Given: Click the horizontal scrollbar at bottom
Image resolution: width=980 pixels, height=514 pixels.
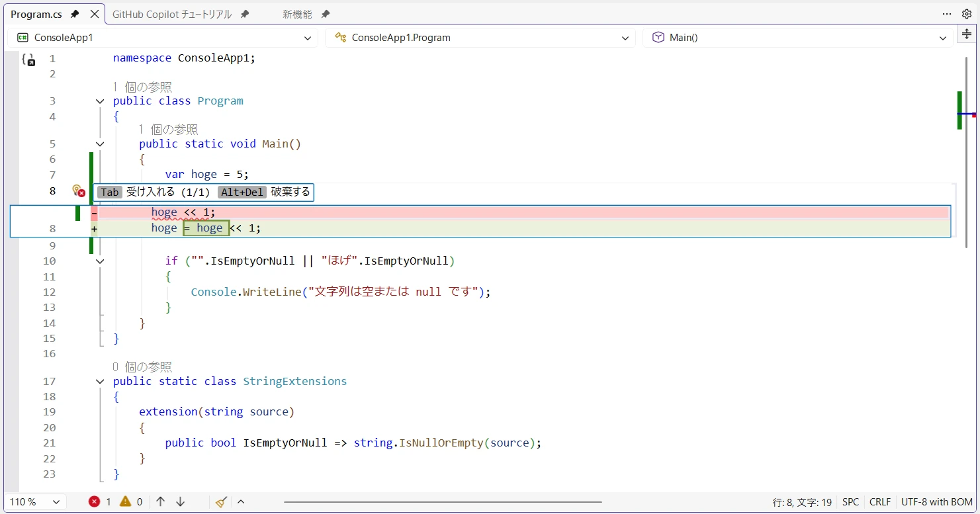Looking at the screenshot, I should (443, 503).
